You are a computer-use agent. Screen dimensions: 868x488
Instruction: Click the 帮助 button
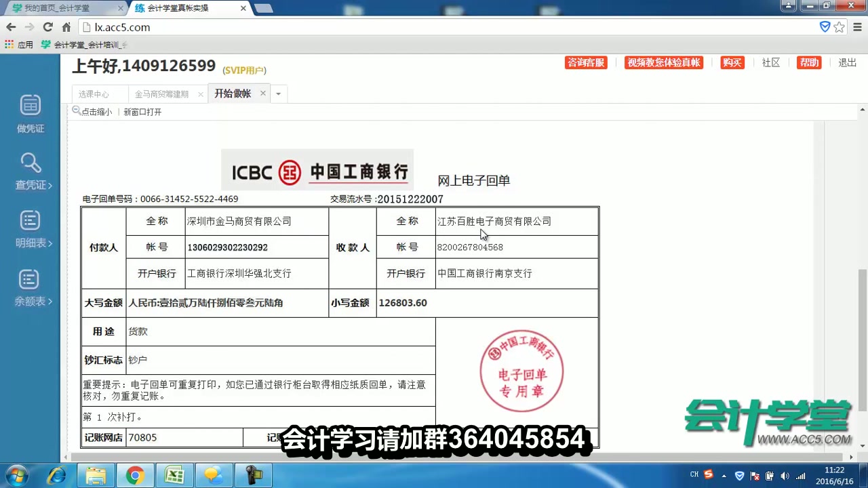pos(808,62)
